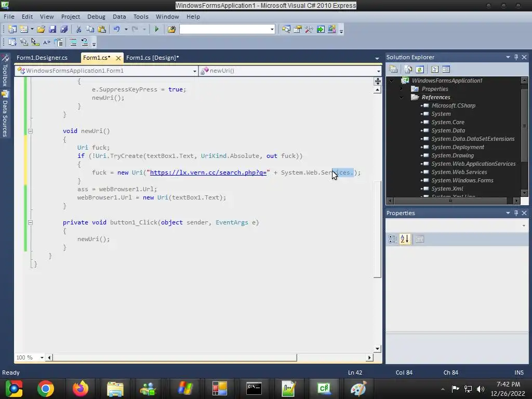The height and width of the screenshot is (399, 532).
Task: Click the Display Word Completion icon
Action: 47,42
